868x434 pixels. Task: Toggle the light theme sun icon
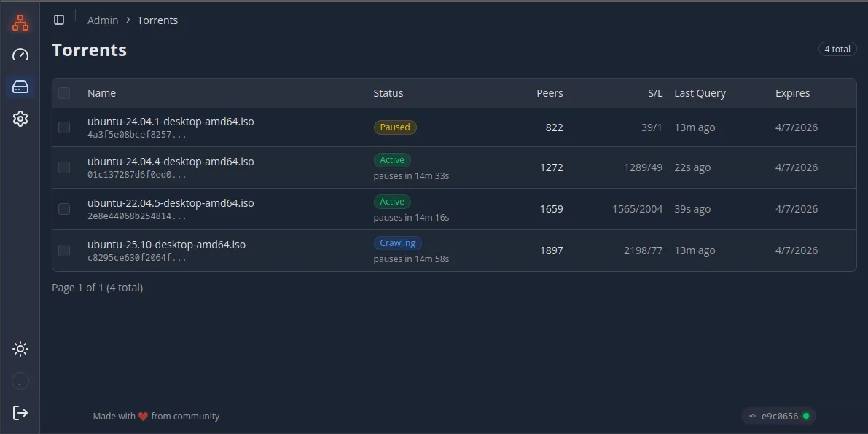(x=20, y=349)
